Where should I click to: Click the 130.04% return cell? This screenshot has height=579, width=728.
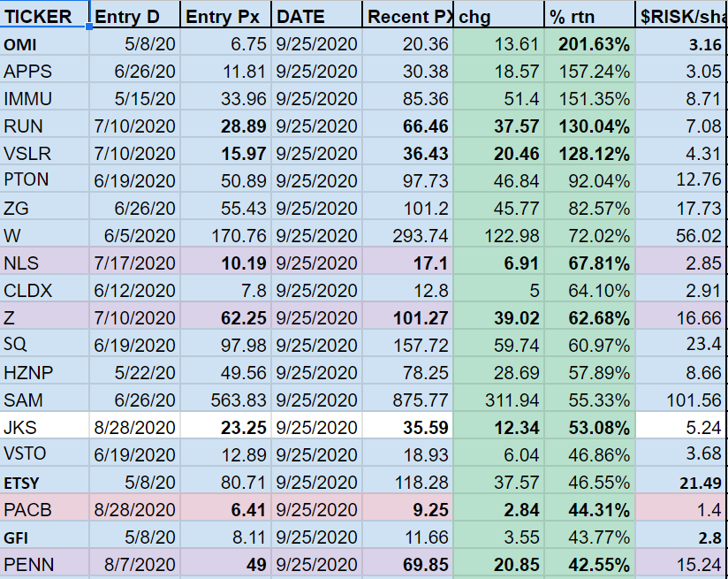pos(589,126)
